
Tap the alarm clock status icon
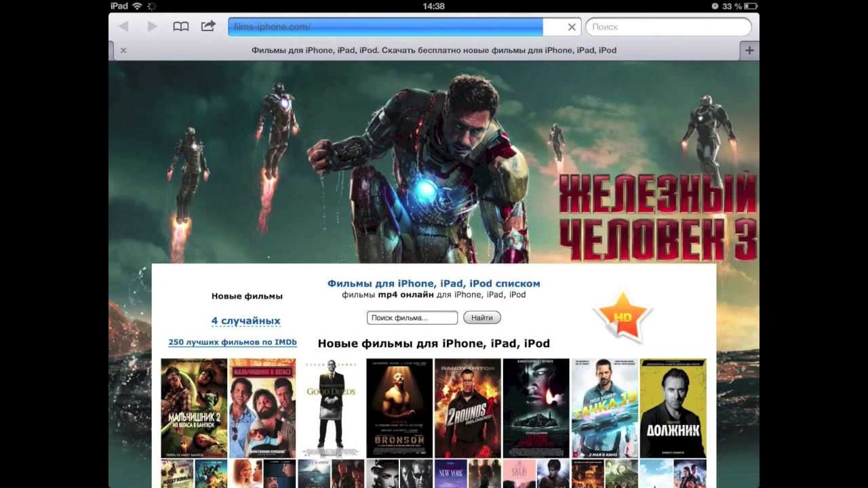tap(715, 5)
